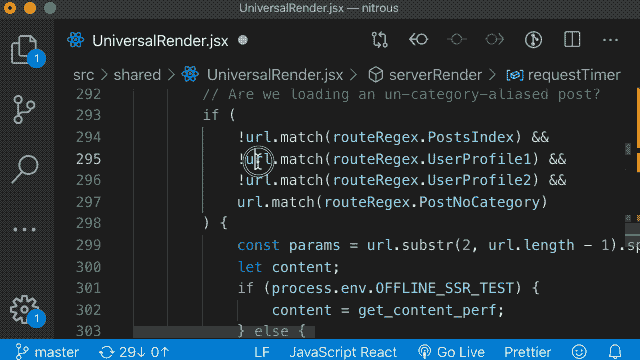Open the editor More Actions menu
The width and height of the screenshot is (640, 360).
(610, 40)
